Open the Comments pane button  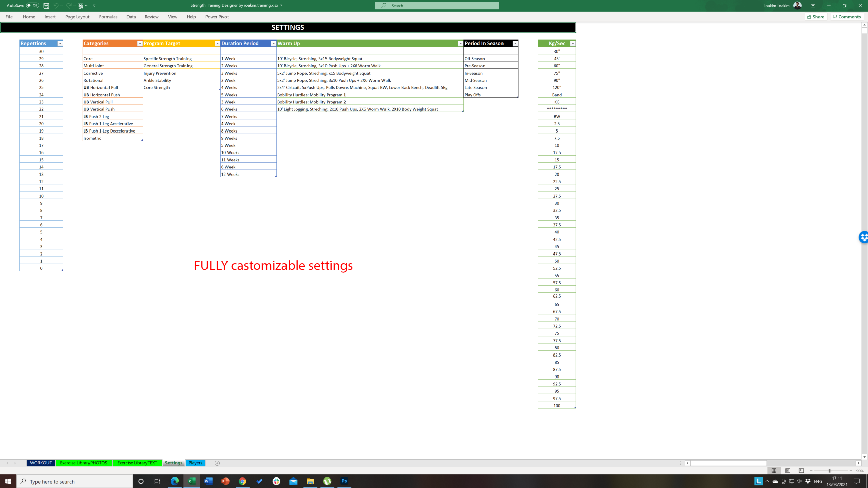tap(847, 17)
